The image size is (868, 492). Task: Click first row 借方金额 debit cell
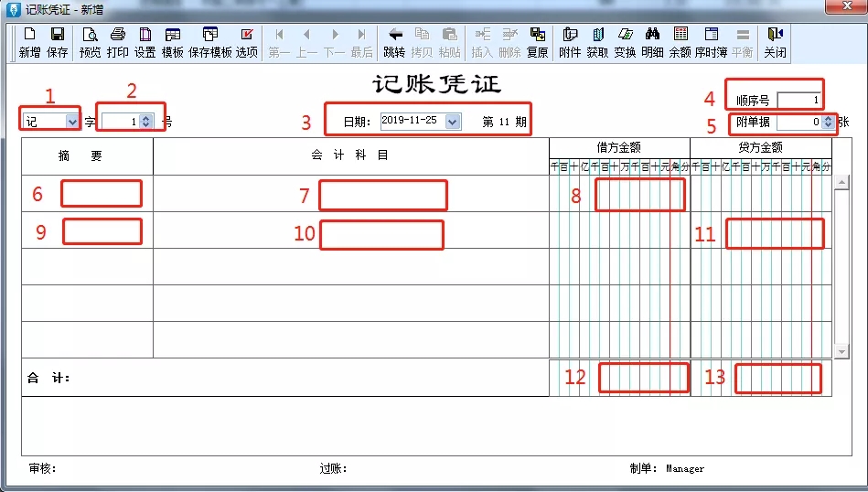(620, 194)
